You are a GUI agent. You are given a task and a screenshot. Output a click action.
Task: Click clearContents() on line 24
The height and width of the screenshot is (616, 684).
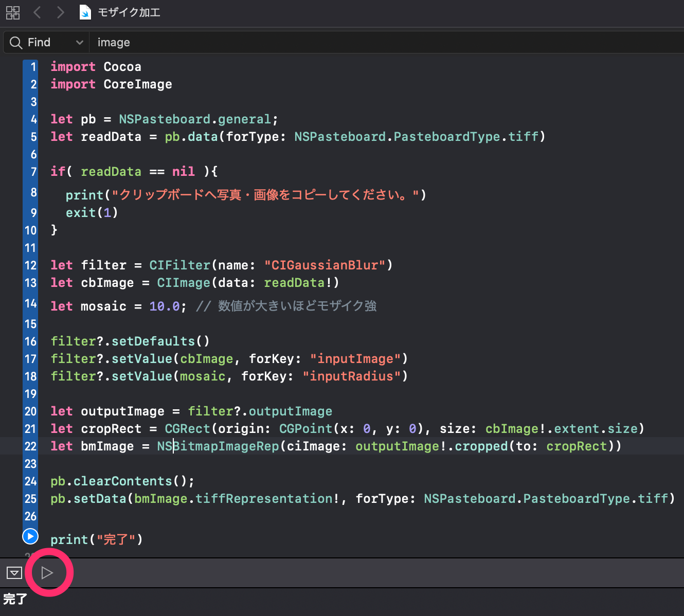pos(130,481)
